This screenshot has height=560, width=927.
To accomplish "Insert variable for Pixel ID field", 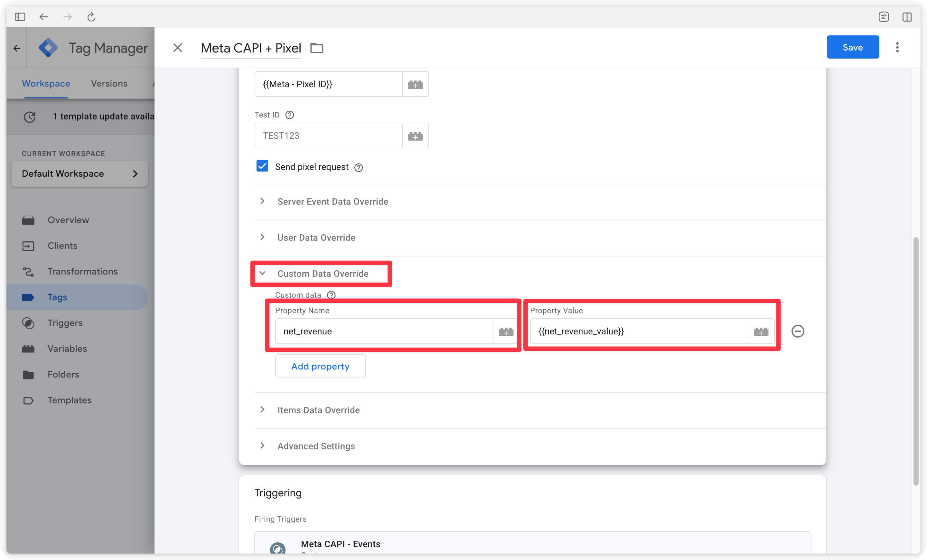I will (415, 84).
